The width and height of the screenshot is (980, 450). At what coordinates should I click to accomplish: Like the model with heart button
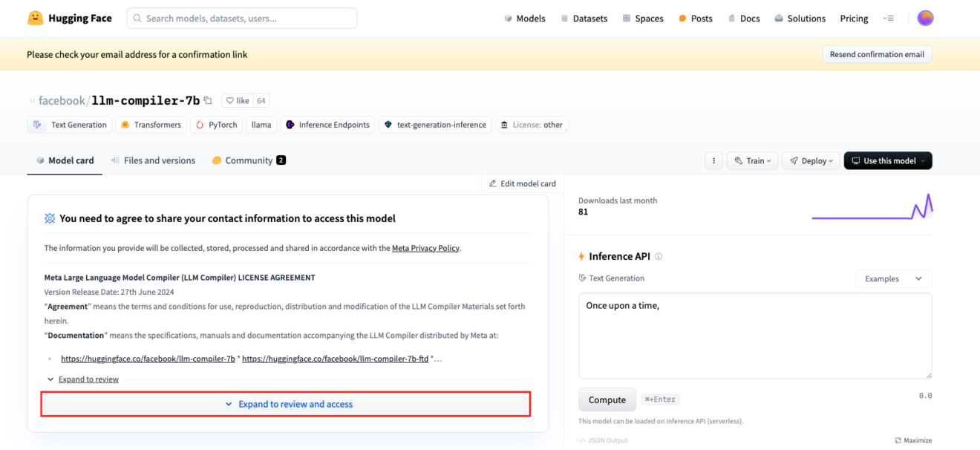pos(238,100)
